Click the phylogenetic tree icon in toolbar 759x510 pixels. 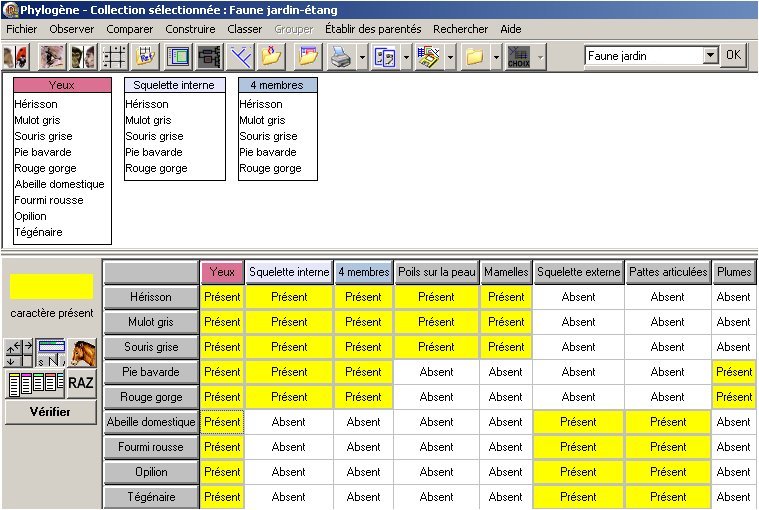click(240, 57)
